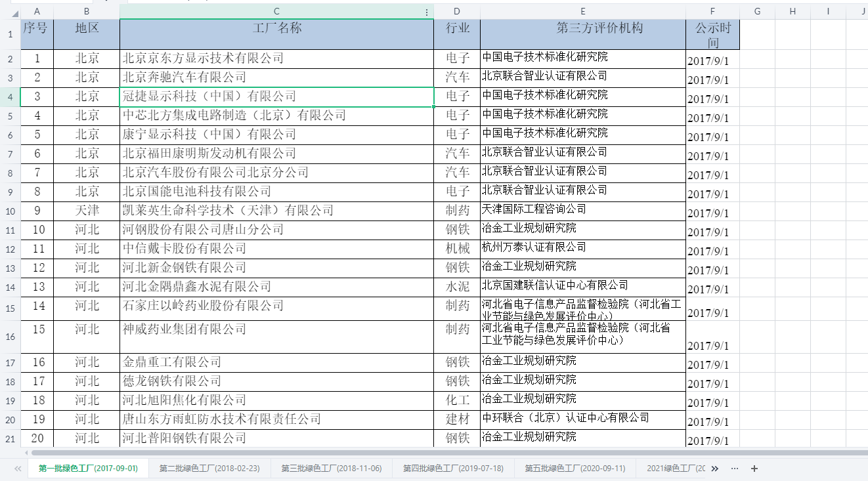
Task: Open the sheet list ellipsis menu
Action: (x=735, y=469)
